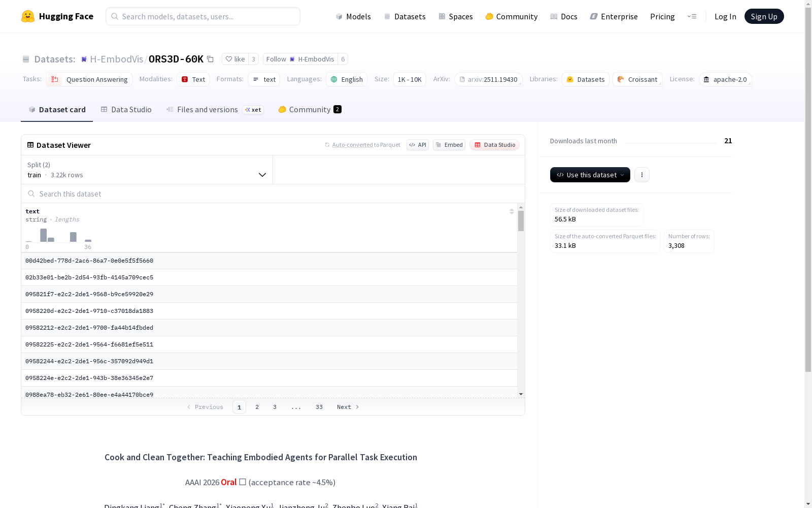Select row 02b33e01-be2b-2d54-93fb-4145a709cec5

pos(269,277)
